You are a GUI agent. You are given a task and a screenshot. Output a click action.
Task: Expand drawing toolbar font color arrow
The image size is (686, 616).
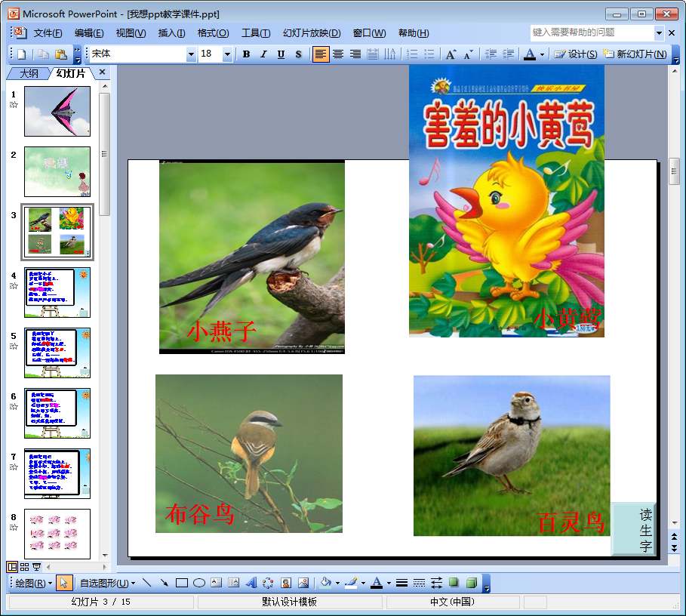pyautogui.click(x=389, y=584)
